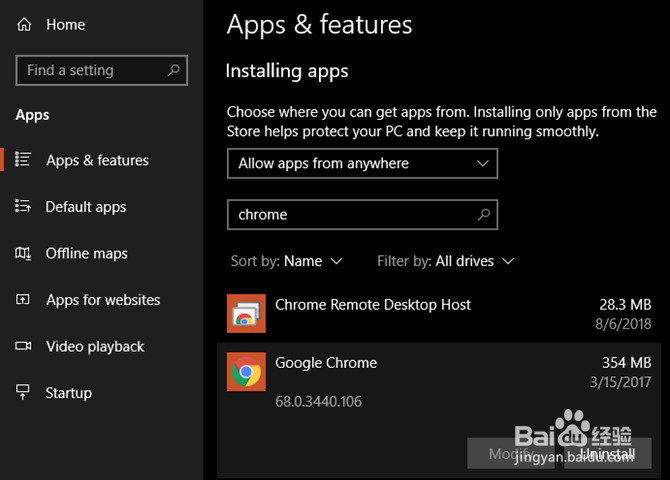670x480 pixels.
Task: Click the app search field containing chrome
Action: pos(362,215)
